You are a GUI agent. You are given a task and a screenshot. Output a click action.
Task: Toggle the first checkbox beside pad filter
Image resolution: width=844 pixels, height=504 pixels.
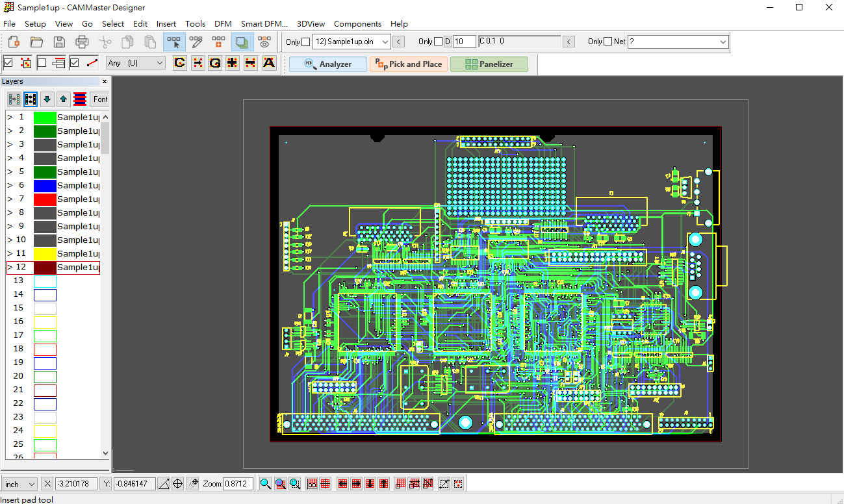coord(8,63)
